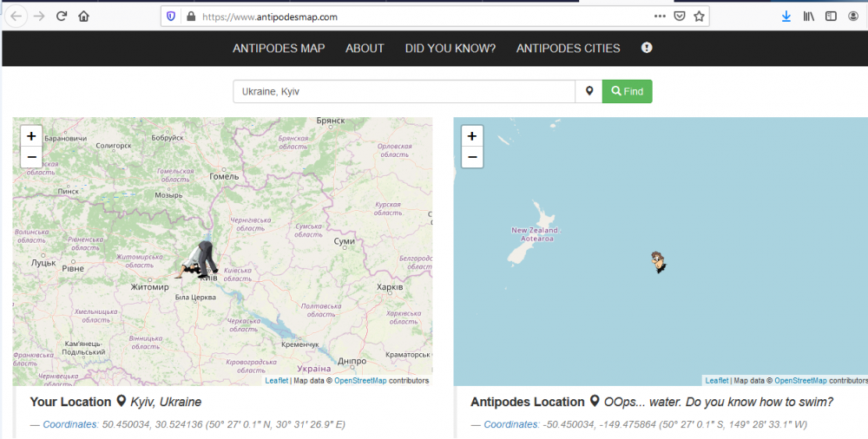Viewport: 868px width, 439px height.
Task: Click the Гомель city label on map
Action: click(224, 177)
